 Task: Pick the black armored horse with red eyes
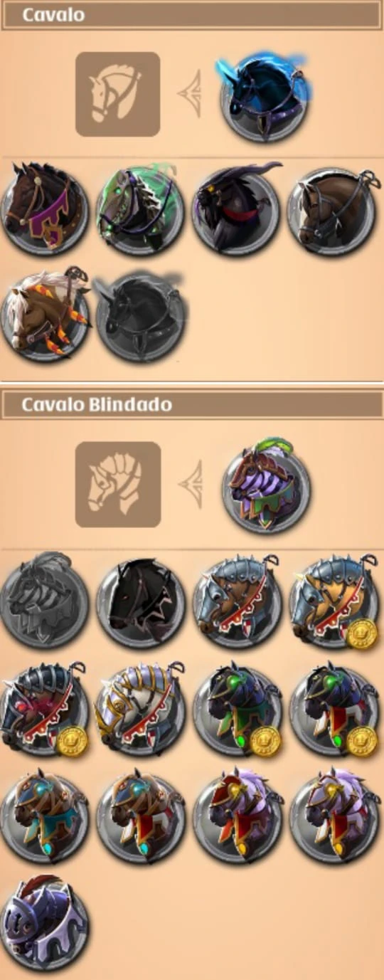pyautogui.click(x=141, y=604)
